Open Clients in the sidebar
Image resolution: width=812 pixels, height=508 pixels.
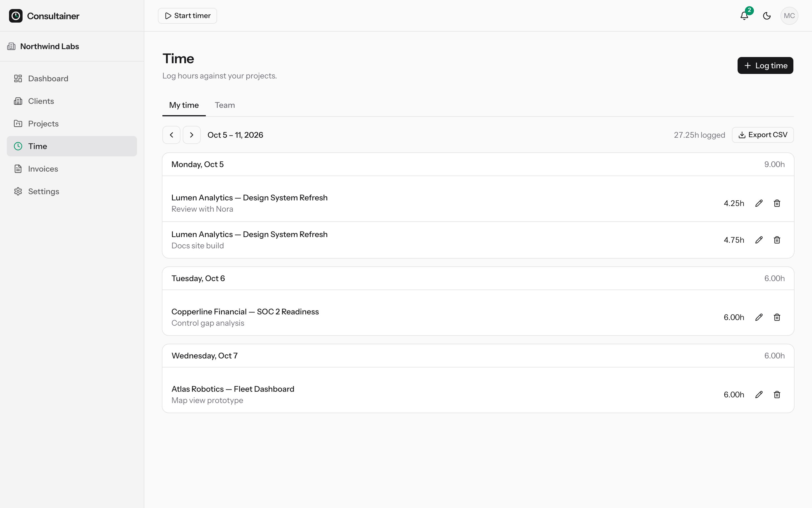point(72,101)
